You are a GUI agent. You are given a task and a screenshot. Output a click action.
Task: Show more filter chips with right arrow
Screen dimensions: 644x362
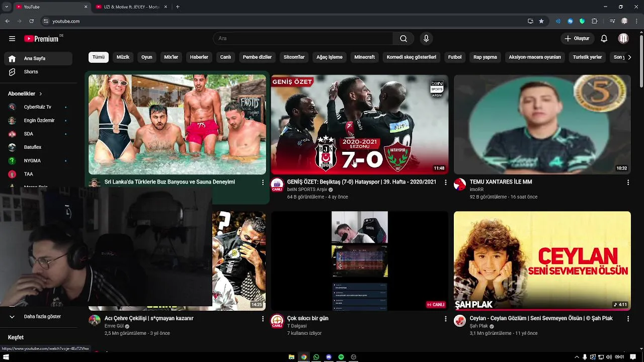[x=629, y=57]
